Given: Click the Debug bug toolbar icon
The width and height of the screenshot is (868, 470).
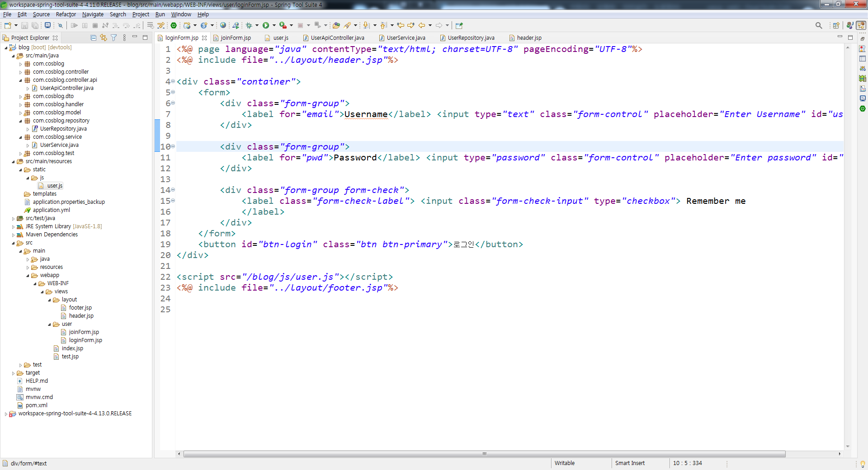Looking at the screenshot, I should [249, 25].
